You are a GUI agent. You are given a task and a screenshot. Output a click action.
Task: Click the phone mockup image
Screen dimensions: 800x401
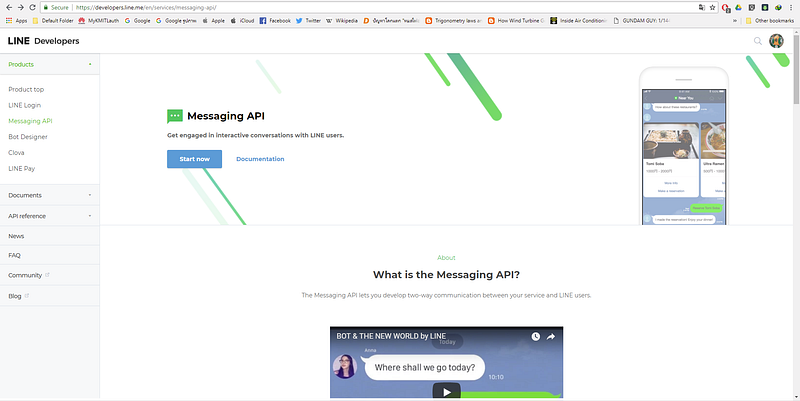pos(684,146)
